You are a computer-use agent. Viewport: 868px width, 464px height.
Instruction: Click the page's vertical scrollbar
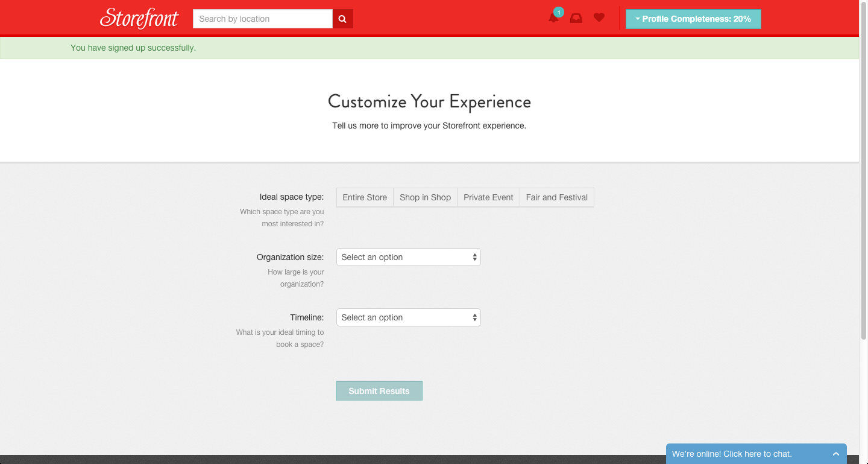[x=863, y=181]
